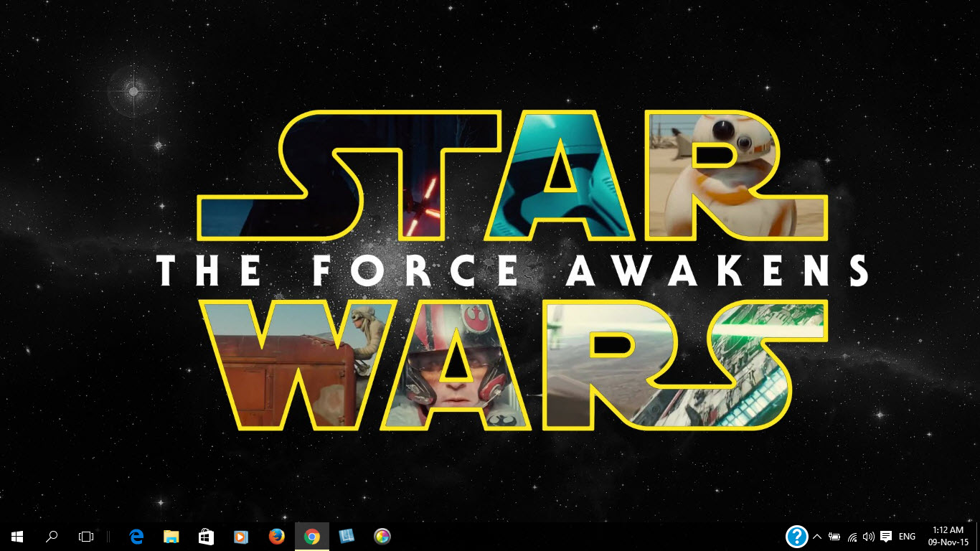Launch the media player taskbar icon
The height and width of the screenshot is (551, 980).
tap(240, 536)
